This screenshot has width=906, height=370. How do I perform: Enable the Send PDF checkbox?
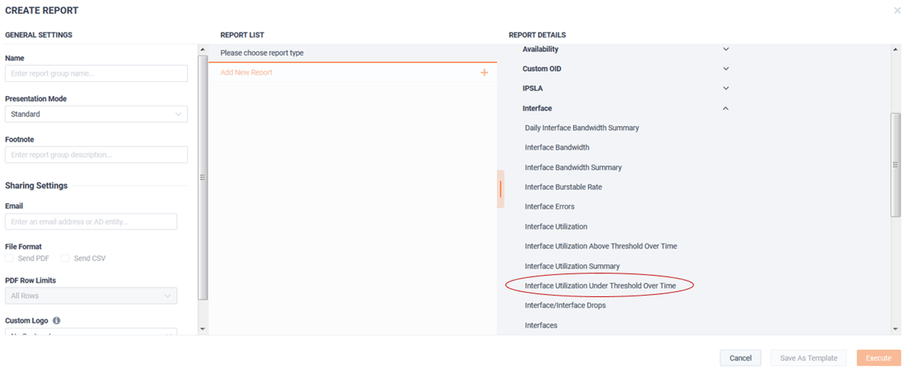pos(9,258)
